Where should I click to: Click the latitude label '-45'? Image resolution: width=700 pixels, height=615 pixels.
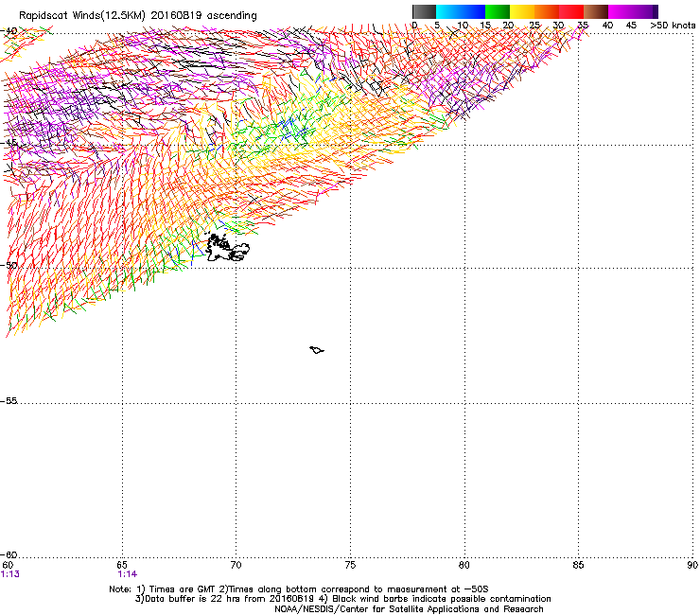tap(9, 143)
